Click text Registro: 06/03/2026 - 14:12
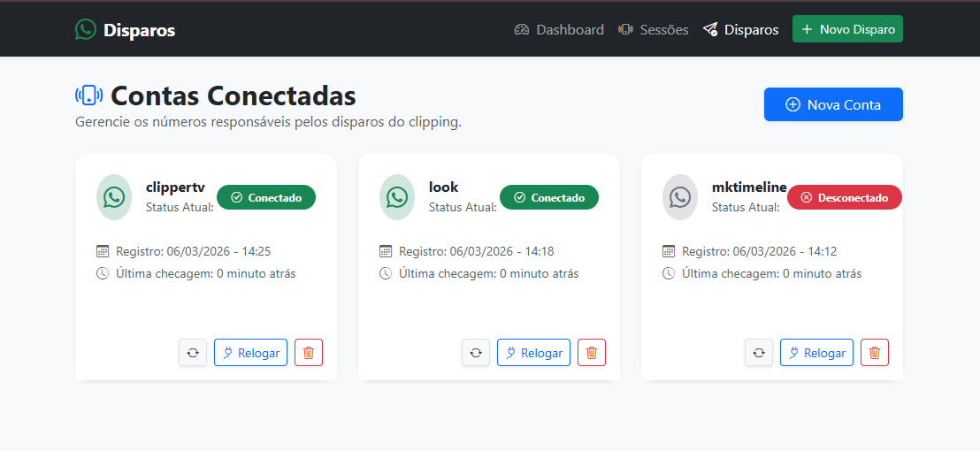Screen dimensions: 980x451 760,251
